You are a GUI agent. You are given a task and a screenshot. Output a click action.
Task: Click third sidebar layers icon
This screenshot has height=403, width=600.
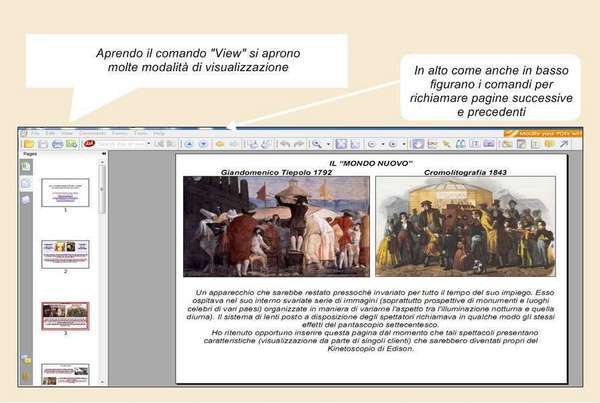tap(26, 199)
